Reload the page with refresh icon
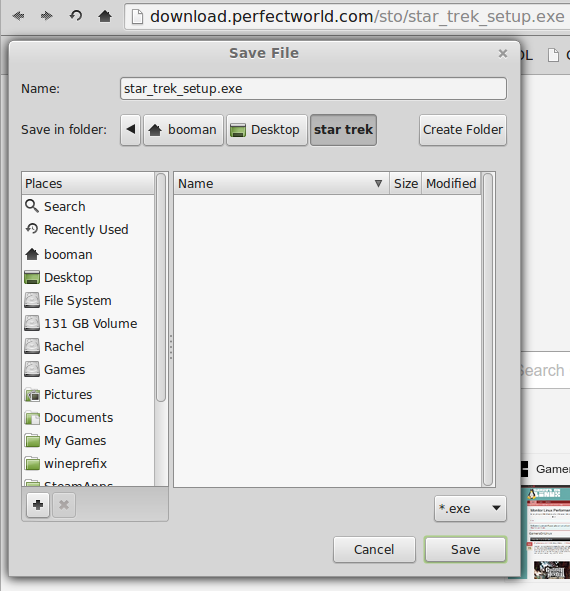Screen dimensions: 570x591 (x=76, y=15)
